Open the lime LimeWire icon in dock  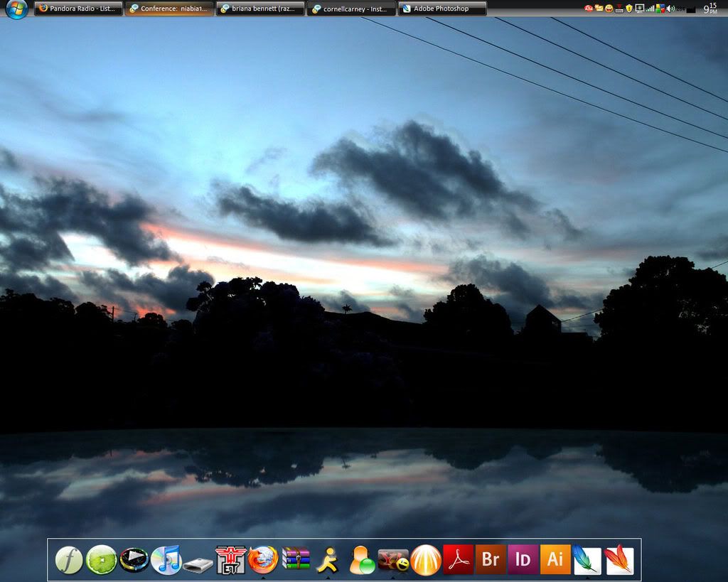(x=101, y=560)
